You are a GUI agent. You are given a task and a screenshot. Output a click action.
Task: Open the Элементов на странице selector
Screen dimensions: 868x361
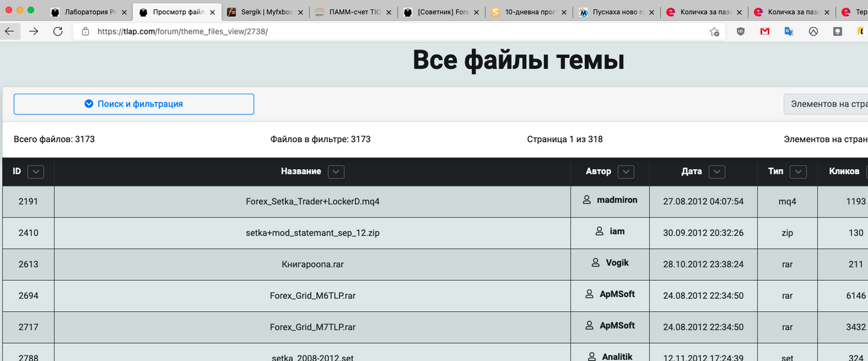826,104
